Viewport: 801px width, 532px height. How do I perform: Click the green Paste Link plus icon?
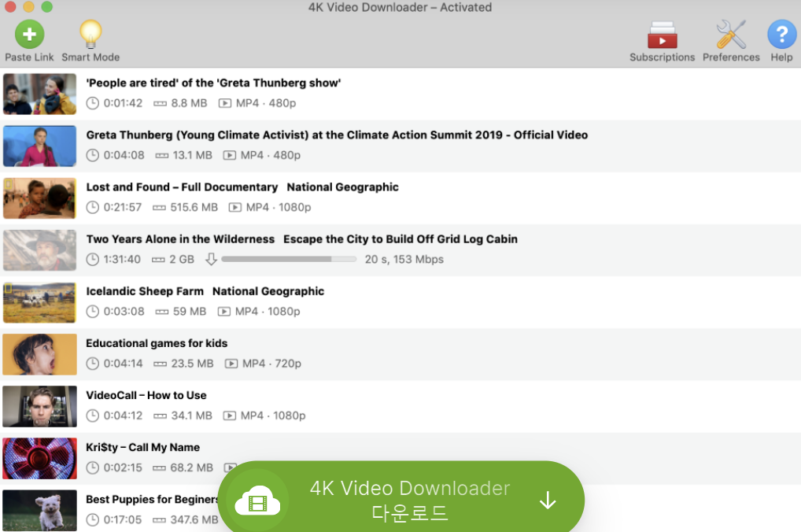click(29, 35)
